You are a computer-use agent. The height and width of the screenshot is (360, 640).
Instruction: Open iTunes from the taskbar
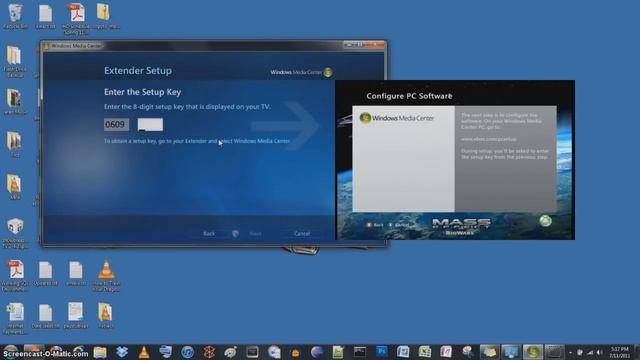(x=187, y=352)
